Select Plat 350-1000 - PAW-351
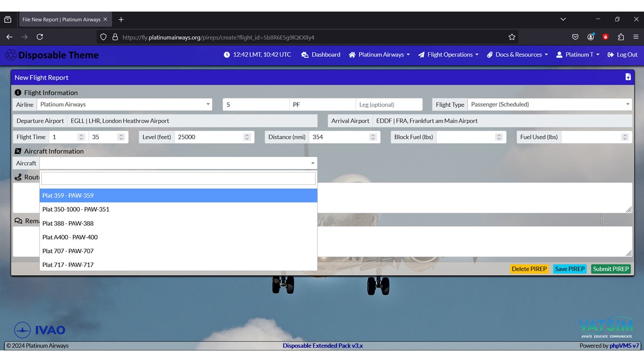644x362 pixels. (178, 209)
